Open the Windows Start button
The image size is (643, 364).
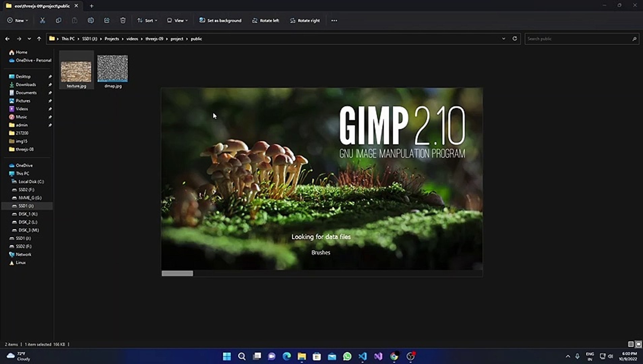(227, 356)
